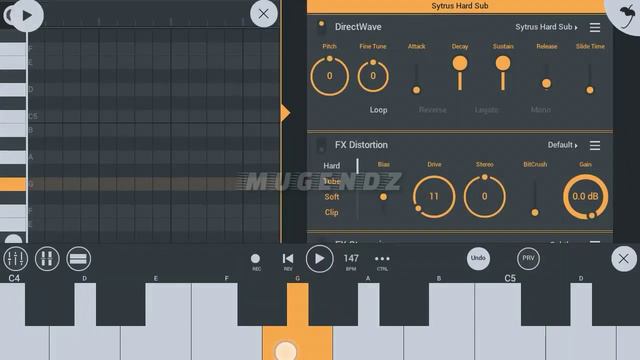This screenshot has height=360, width=640.
Task: Adjust the Stereo knob
Action: click(484, 196)
